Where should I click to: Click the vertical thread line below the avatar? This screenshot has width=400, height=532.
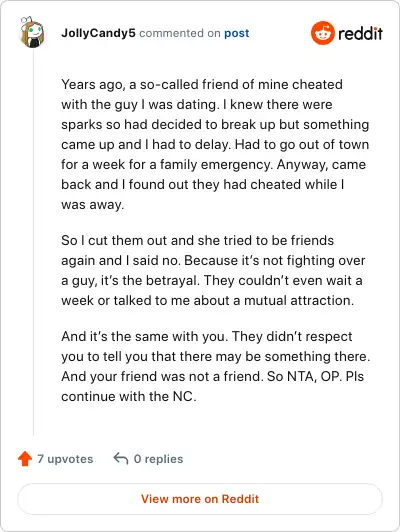coord(33,243)
